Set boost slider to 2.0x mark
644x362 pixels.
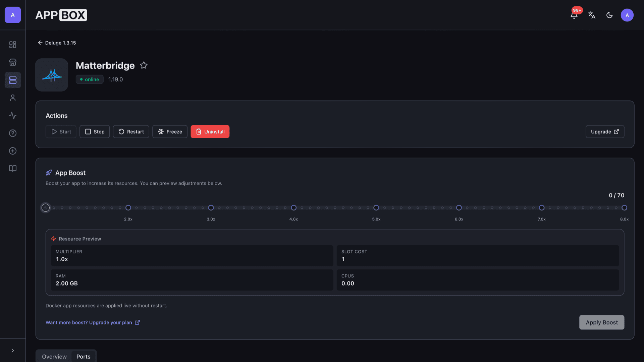128,208
